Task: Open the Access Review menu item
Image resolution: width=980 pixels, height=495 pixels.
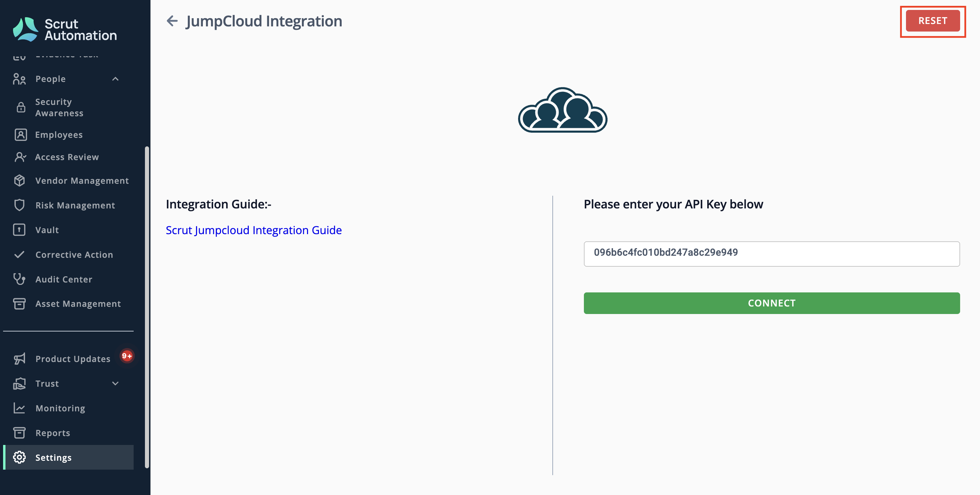Action: coord(67,157)
